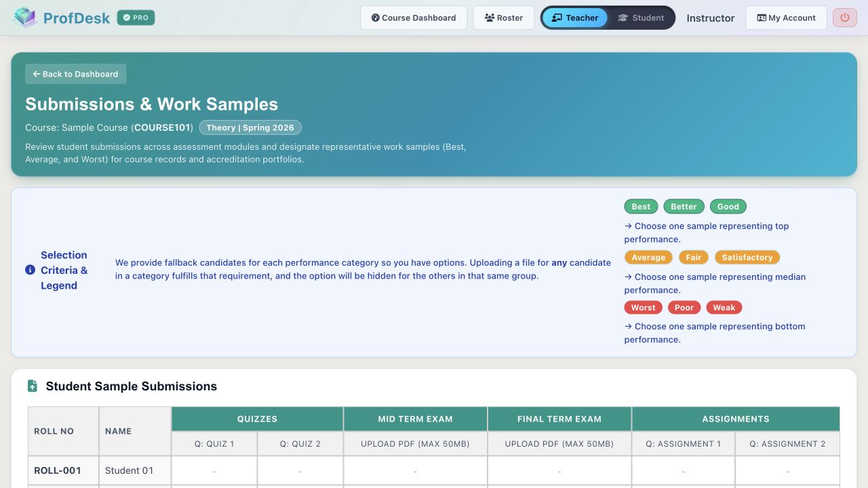Screen dimensions: 868x488
Task: Click Mid Term UPLOAD PDF (MAX 50MB) subheader
Action: tap(415, 444)
